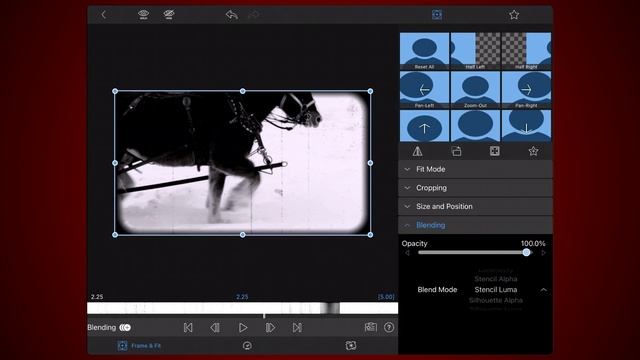Step back one frame
The height and width of the screenshot is (360, 640).
pos(215,327)
